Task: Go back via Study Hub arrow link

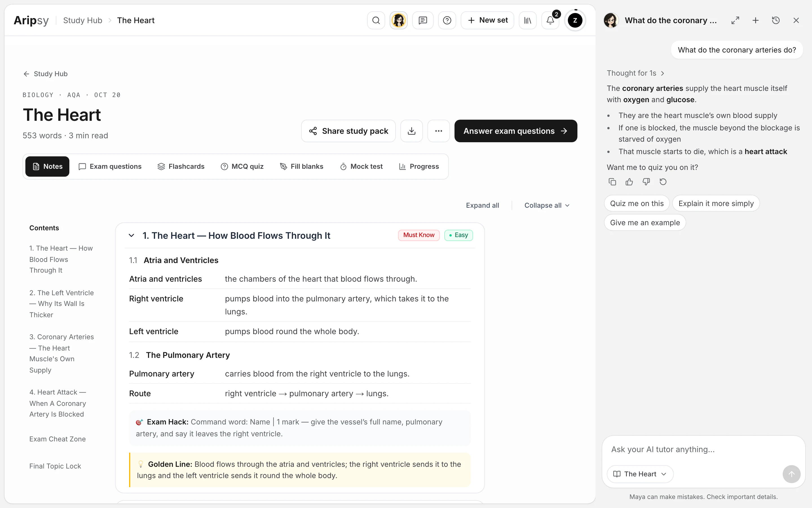Action: (x=45, y=74)
